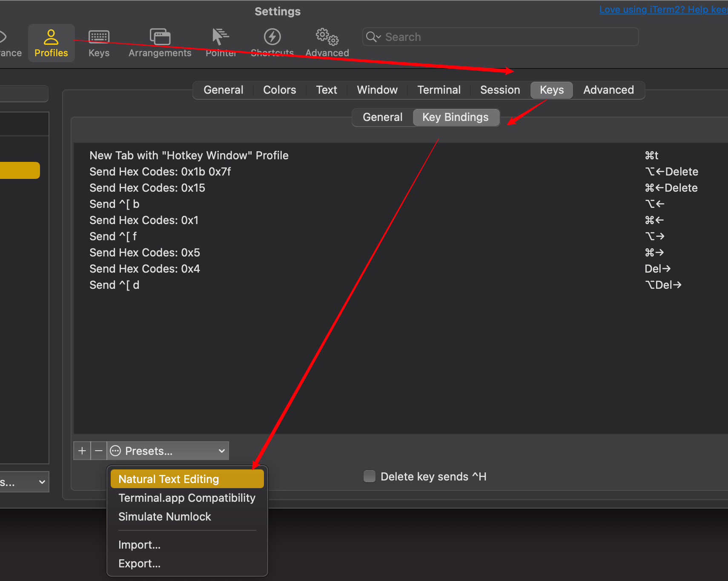Image resolution: width=728 pixels, height=581 pixels.
Task: Open the Shortcuts settings pane
Action: pyautogui.click(x=272, y=43)
